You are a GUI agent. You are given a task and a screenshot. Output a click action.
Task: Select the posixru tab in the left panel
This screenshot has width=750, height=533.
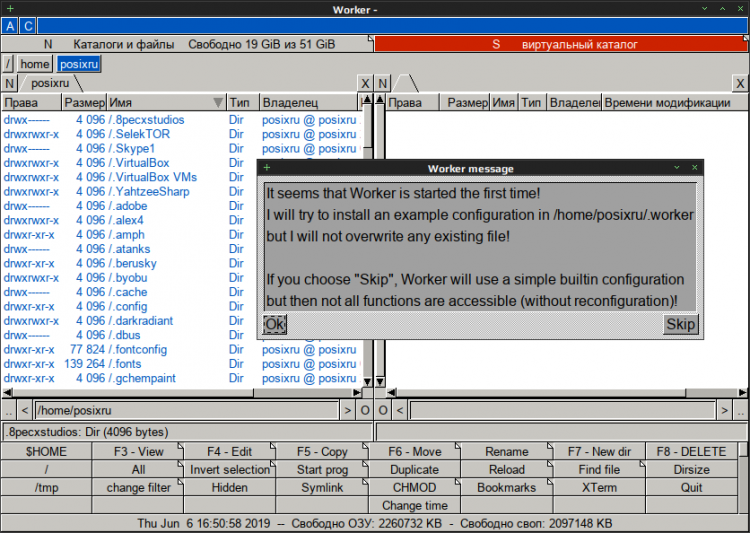coord(48,83)
